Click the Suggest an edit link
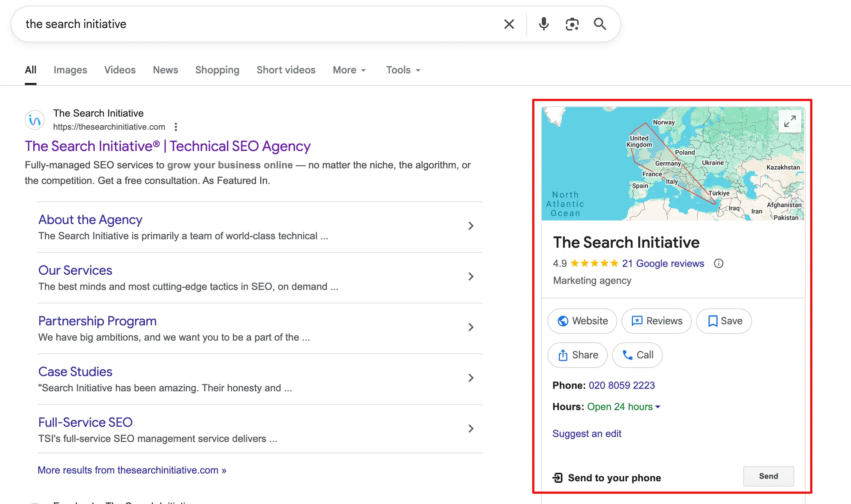 [587, 433]
